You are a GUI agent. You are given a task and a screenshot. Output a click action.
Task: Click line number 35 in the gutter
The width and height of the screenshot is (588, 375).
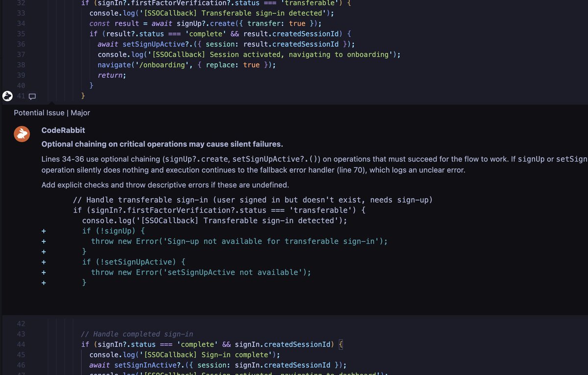21,34
